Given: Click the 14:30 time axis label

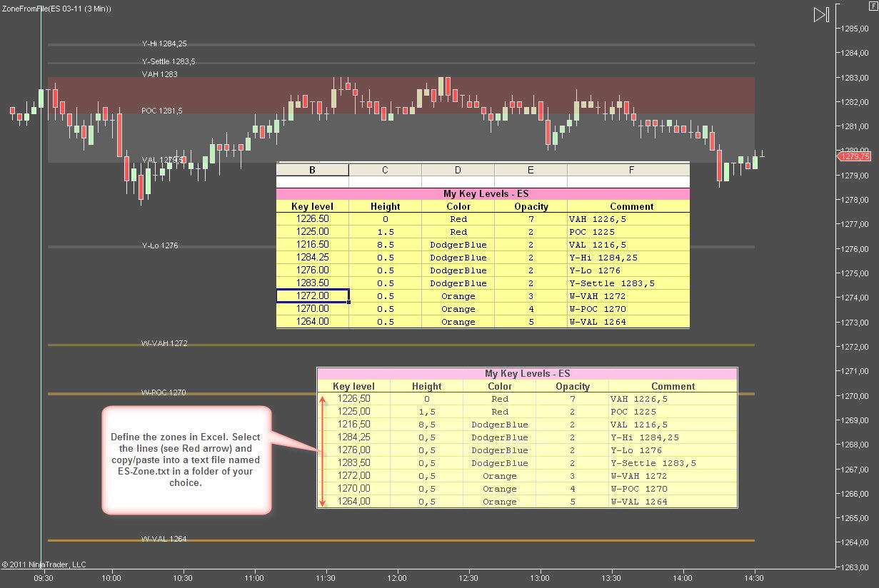Looking at the screenshot, I should (754, 578).
